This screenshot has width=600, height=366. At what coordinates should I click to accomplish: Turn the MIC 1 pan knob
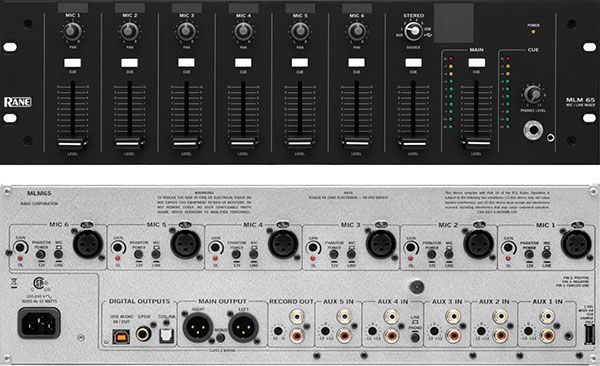(x=72, y=31)
